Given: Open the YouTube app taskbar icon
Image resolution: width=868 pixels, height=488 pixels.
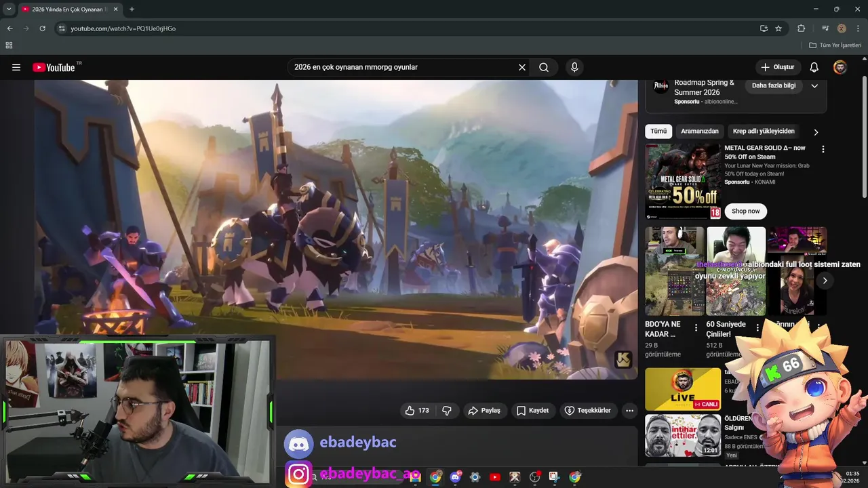Looking at the screenshot, I should tap(495, 477).
